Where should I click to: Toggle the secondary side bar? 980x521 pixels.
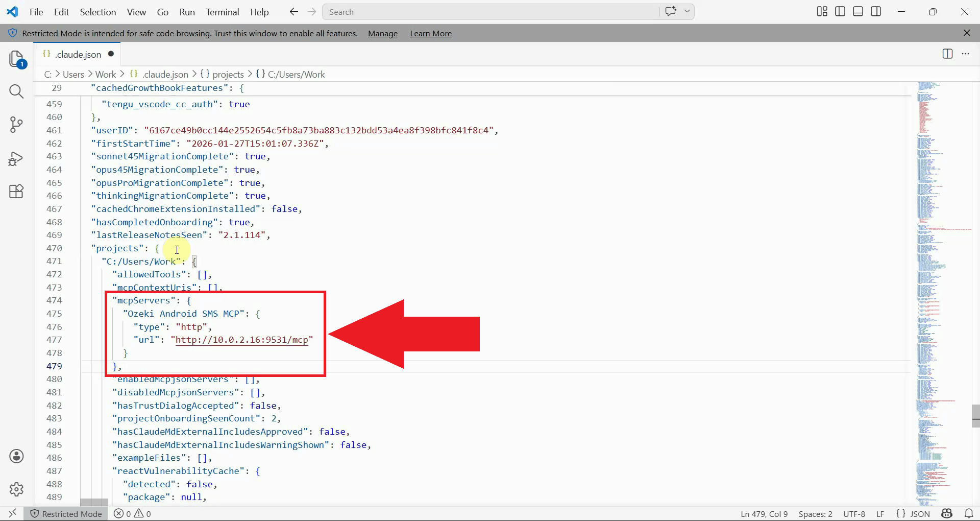[x=876, y=11]
